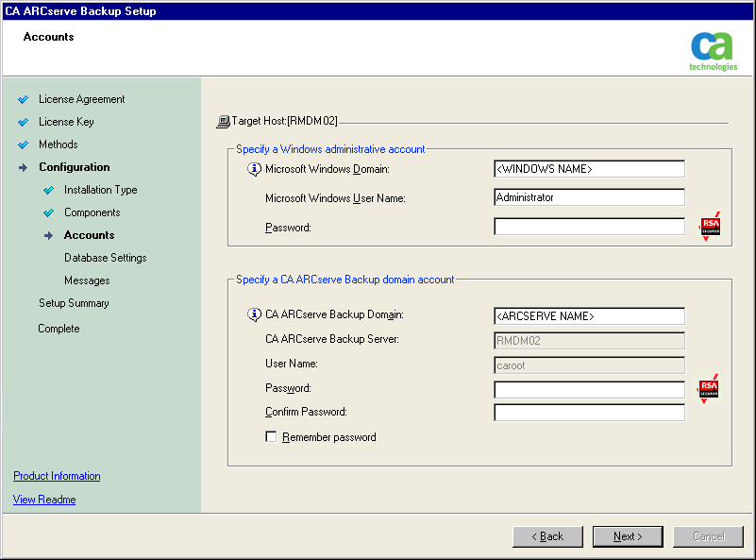The width and height of the screenshot is (756, 560).
Task: Click the info icon beside Microsoft Windows Domain
Action: (254, 169)
